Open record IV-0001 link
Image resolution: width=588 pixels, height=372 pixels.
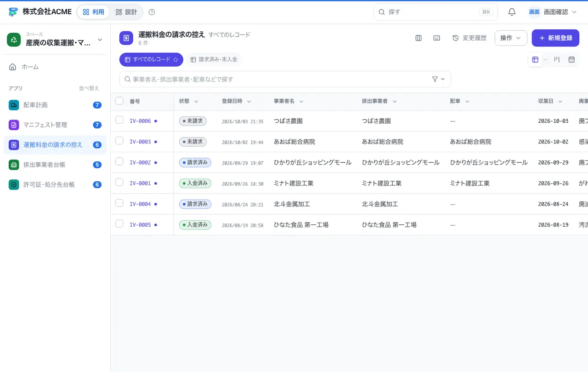point(140,183)
